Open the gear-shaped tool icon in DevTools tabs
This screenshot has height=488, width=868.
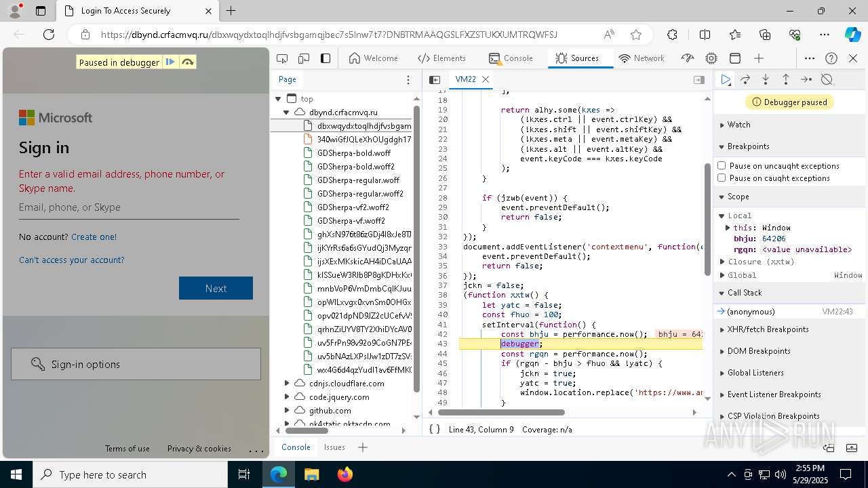711,58
